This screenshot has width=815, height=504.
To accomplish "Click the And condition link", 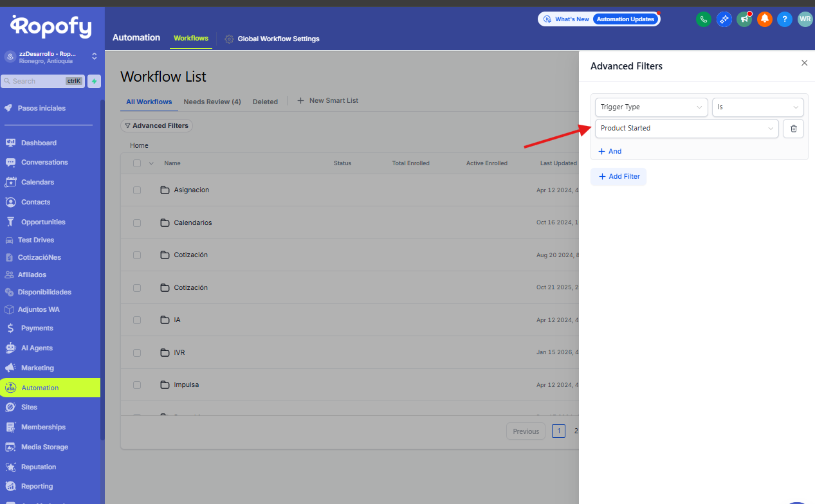I will coord(610,152).
